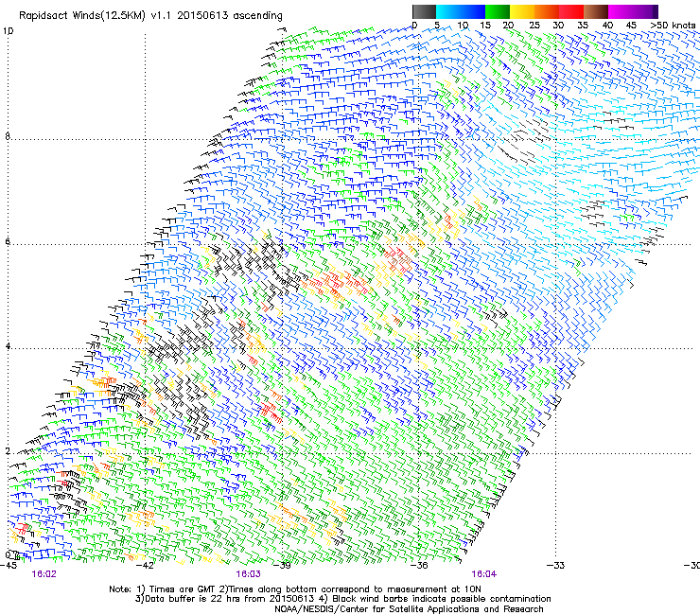Viewport: 700px width, 615px height.
Task: Click the purple time label '16:04'
Action: (484, 574)
